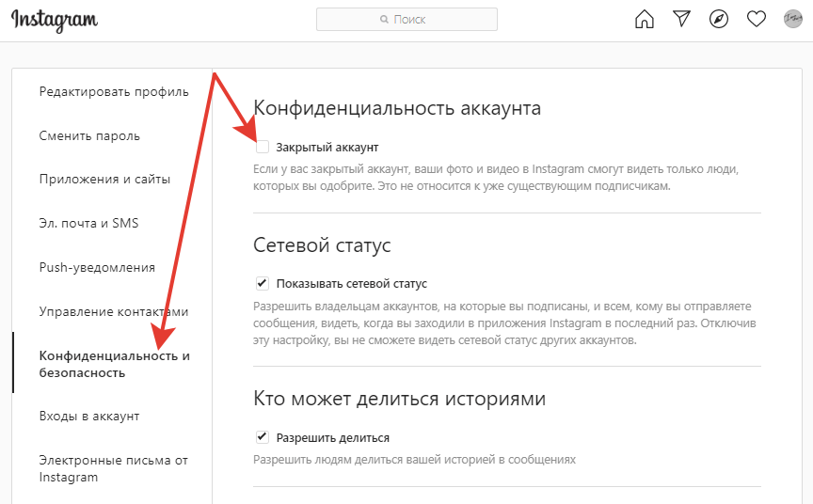Open Электронные письма от Instagram section
The height and width of the screenshot is (504, 813).
pos(113,468)
